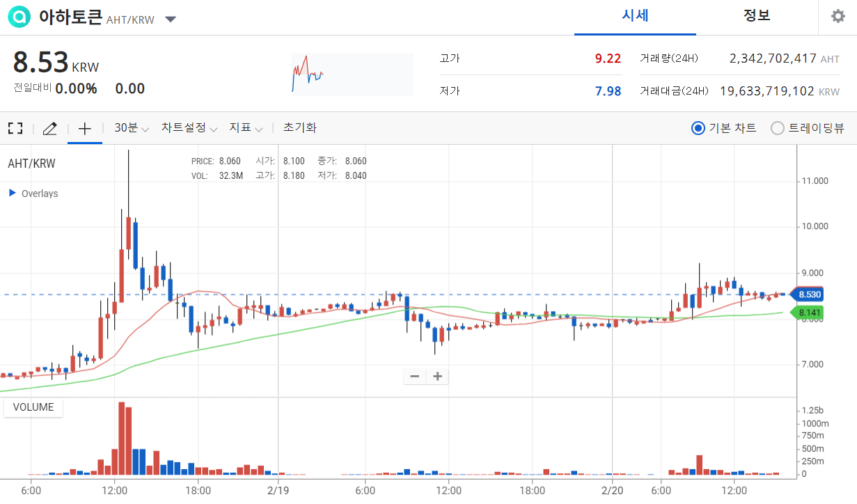Click the Aha Token coin logo icon
The width and height of the screenshot is (857, 504).
tap(19, 17)
